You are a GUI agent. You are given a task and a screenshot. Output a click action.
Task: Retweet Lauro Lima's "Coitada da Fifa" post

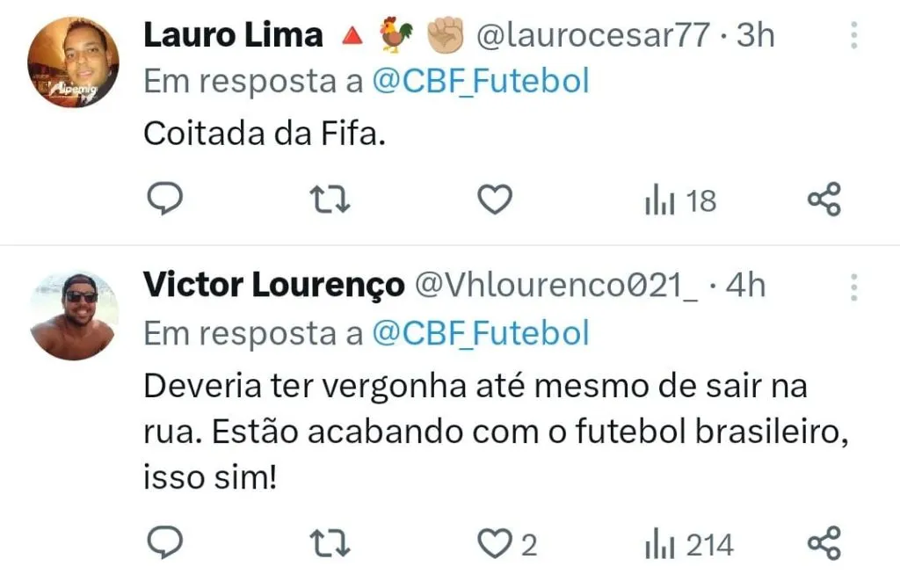click(330, 200)
